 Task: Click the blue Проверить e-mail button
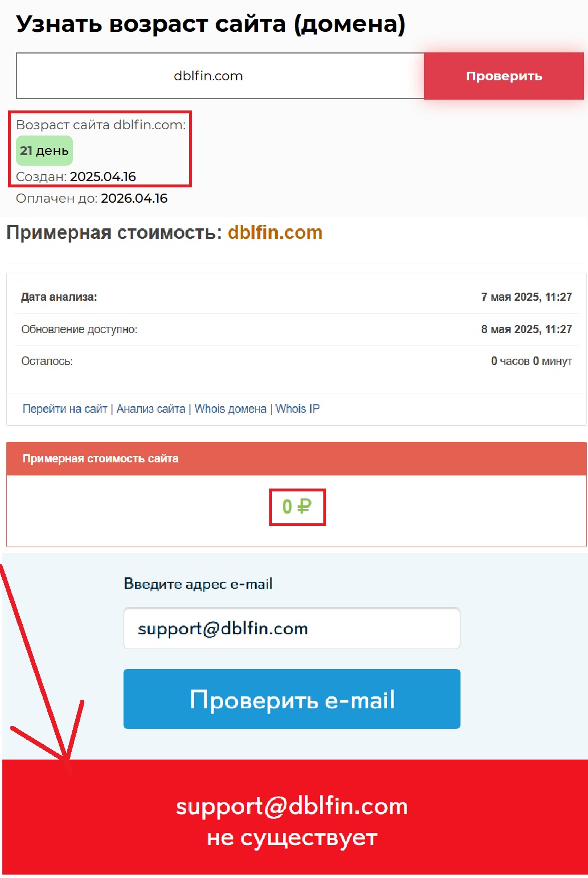[292, 699]
